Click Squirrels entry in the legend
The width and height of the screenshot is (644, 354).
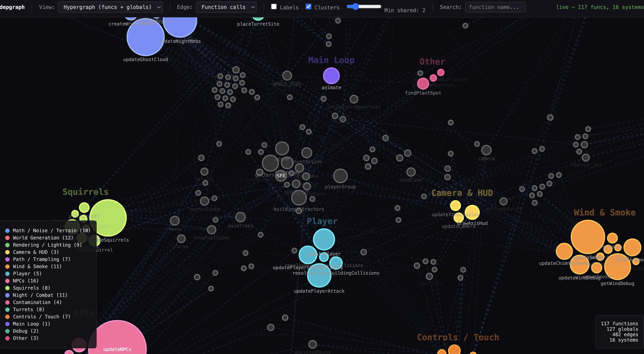31,288
